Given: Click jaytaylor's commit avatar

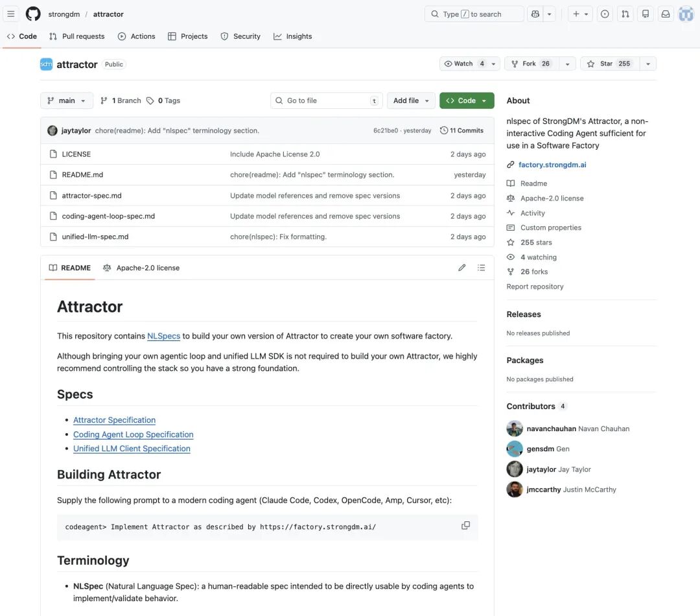Looking at the screenshot, I should [52, 130].
